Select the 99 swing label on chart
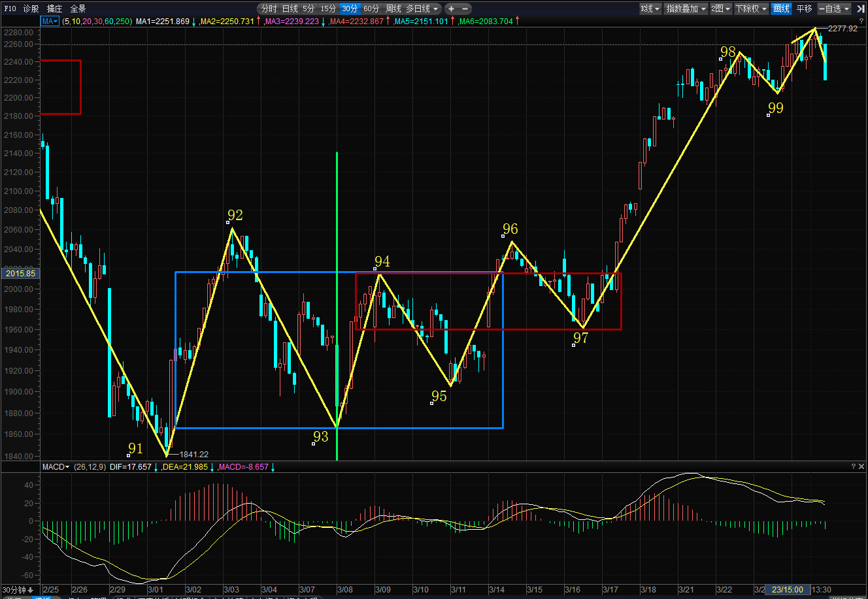Image resolution: width=868 pixels, height=599 pixels. (x=776, y=108)
